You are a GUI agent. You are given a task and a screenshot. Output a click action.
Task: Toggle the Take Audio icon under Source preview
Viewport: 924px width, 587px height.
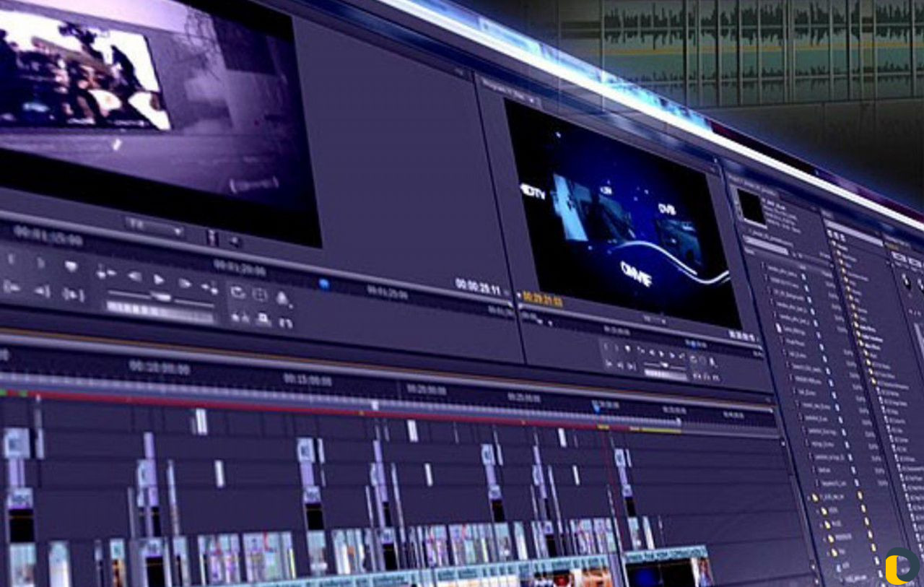point(235,240)
